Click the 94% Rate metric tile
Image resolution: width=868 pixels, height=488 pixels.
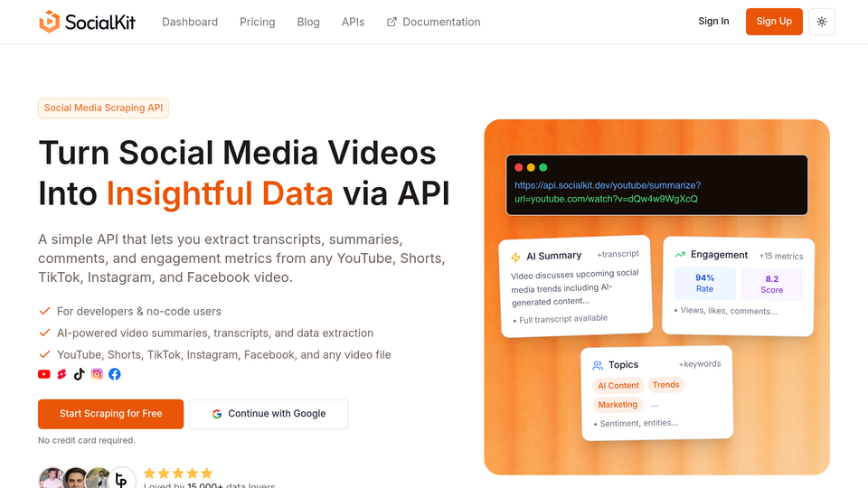704,283
